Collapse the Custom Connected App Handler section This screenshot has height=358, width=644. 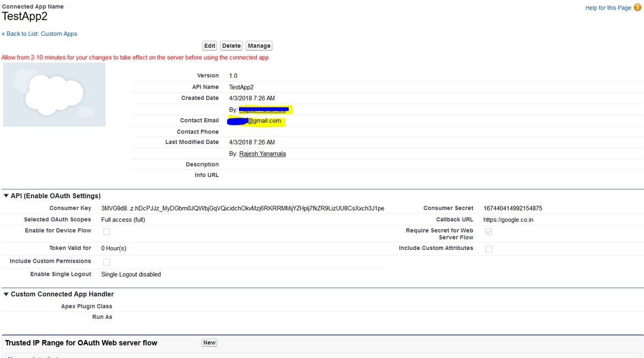pyautogui.click(x=6, y=294)
